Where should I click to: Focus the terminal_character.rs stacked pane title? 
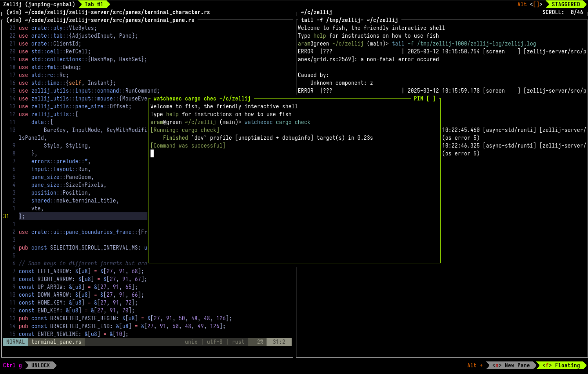(x=108, y=12)
